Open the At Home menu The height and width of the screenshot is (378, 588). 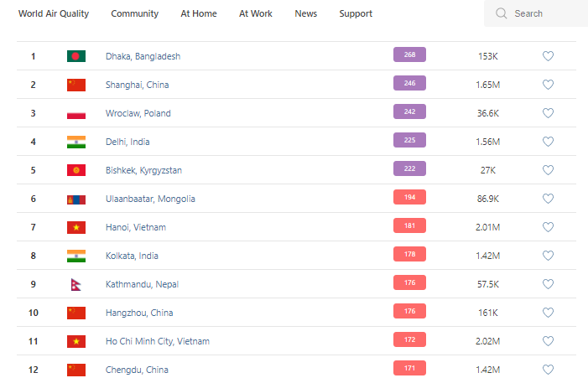(198, 13)
